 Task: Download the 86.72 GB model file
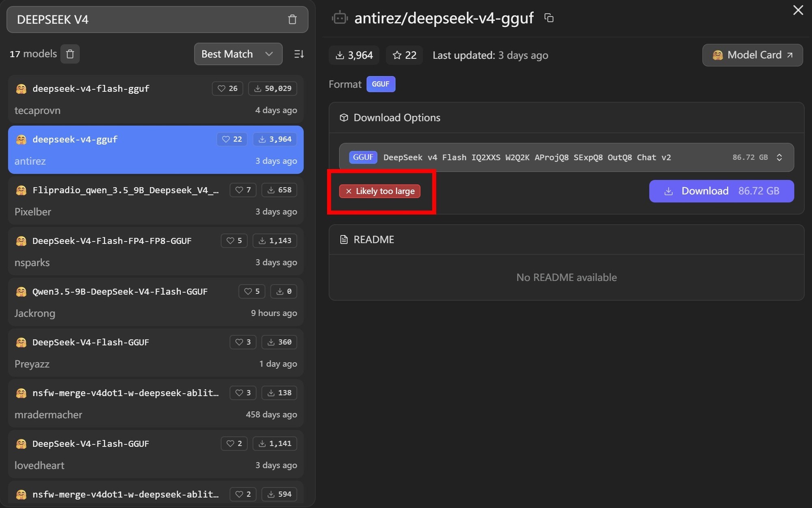pyautogui.click(x=721, y=191)
